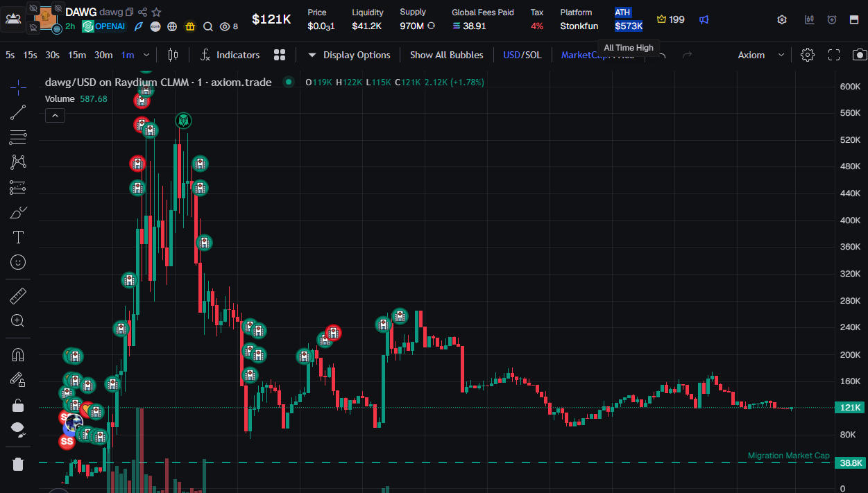Screen dimensions: 868x493
Task: Select the 1m timeframe
Action: pyautogui.click(x=128, y=55)
